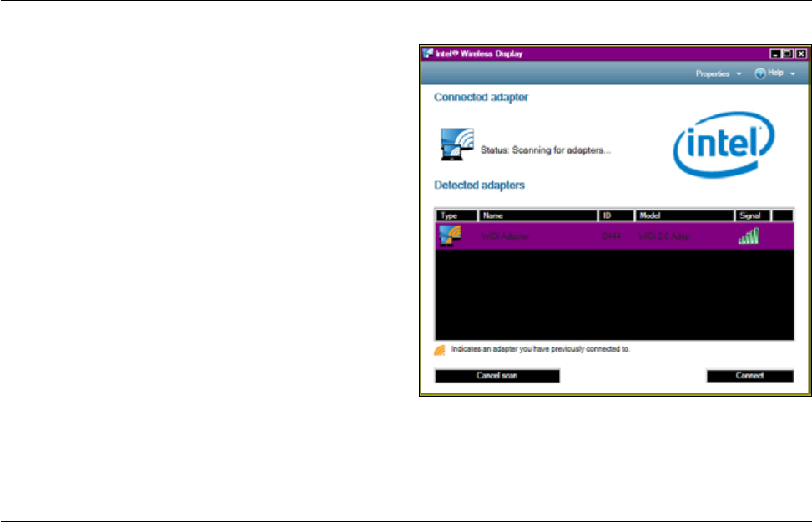Click the 'Status: Scanning for adapters...' text

546,150
